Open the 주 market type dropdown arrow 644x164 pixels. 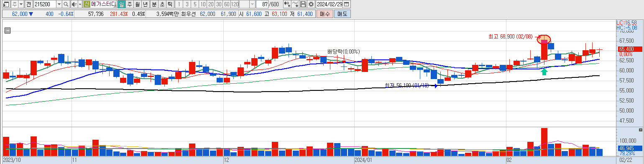pos(21,4)
